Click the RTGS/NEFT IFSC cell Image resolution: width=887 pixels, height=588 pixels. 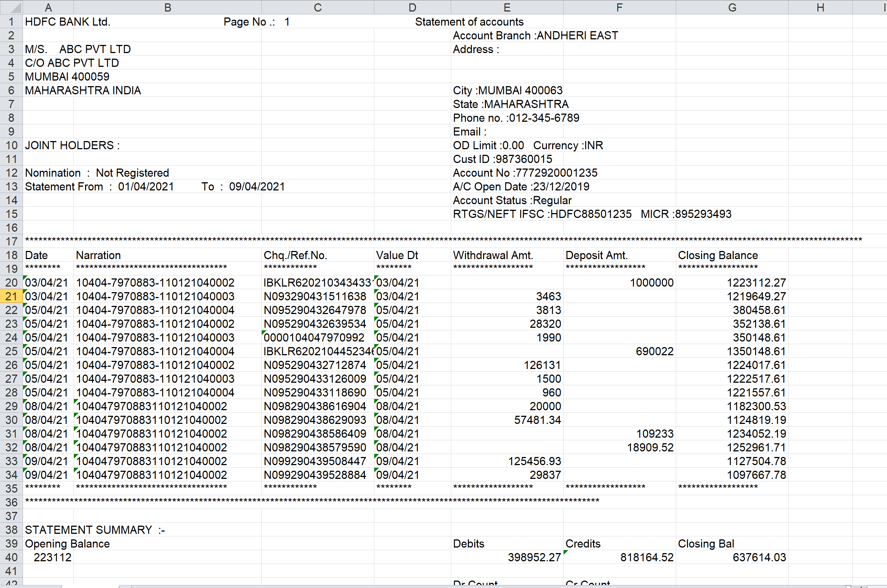click(x=592, y=214)
